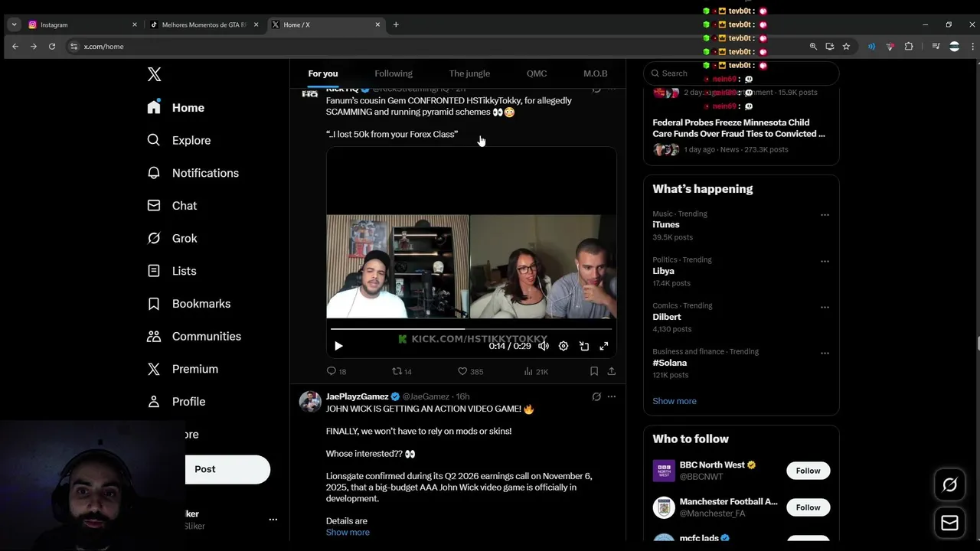The width and height of the screenshot is (980, 551).
Task: Bookmark the Forex Class video post
Action: (x=594, y=371)
